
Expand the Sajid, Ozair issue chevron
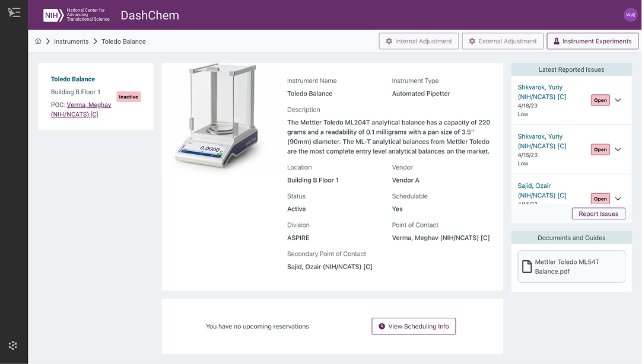tap(618, 199)
